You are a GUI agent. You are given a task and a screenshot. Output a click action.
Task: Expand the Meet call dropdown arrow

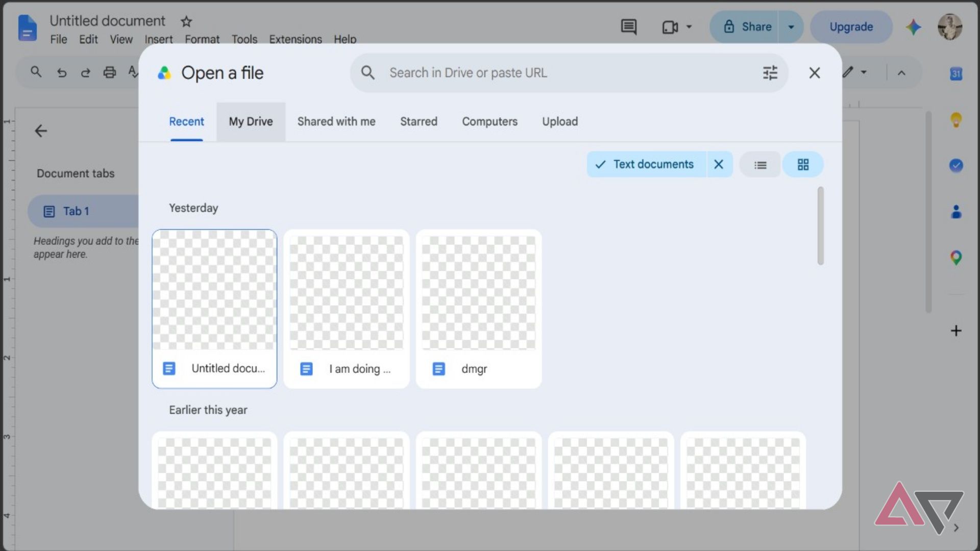point(689,27)
